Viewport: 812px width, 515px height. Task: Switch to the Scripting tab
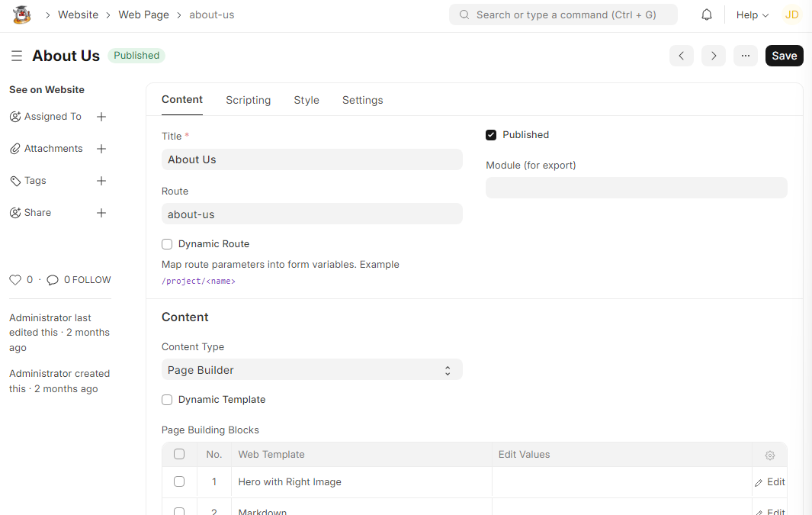click(248, 100)
